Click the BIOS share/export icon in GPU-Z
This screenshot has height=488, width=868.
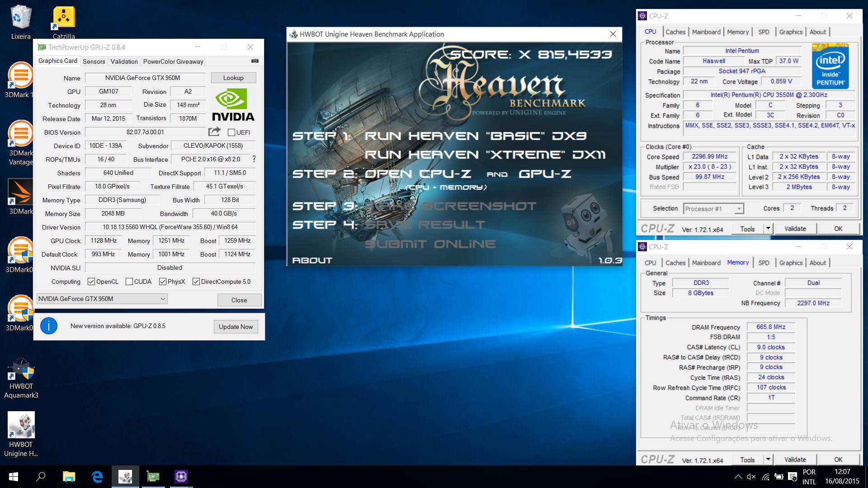(x=214, y=131)
